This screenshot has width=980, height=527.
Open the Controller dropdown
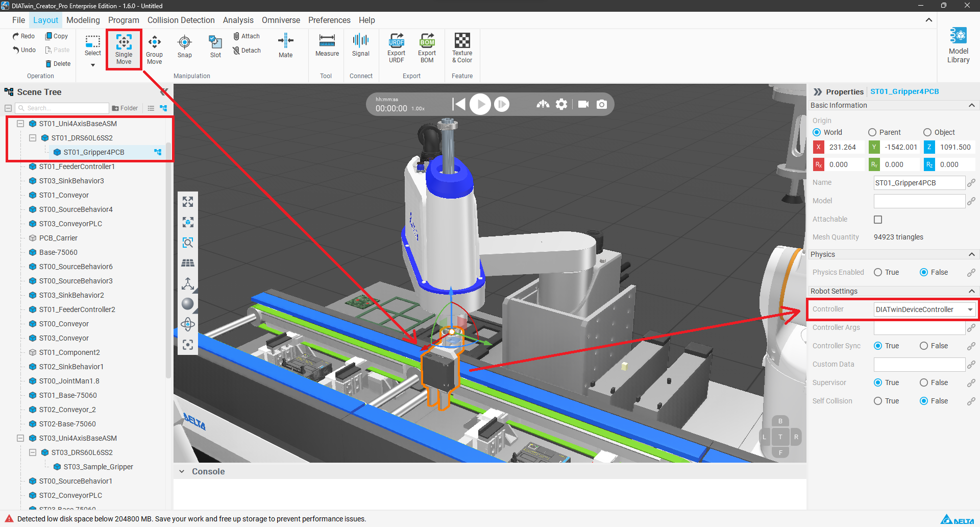click(925, 309)
